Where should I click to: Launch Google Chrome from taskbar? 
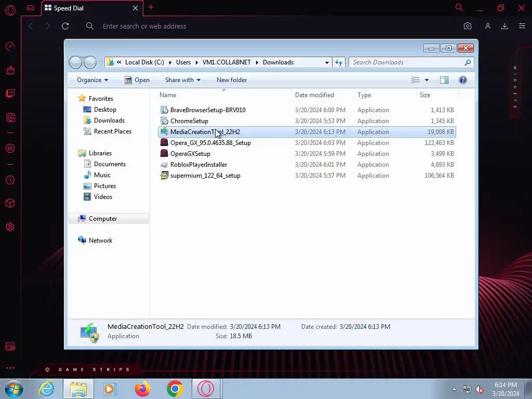tap(175, 389)
